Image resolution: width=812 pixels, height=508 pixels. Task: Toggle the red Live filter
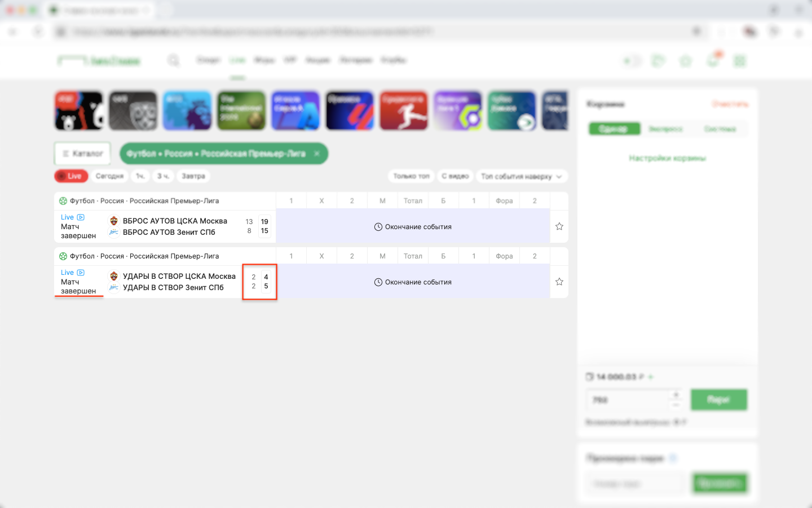(x=71, y=176)
